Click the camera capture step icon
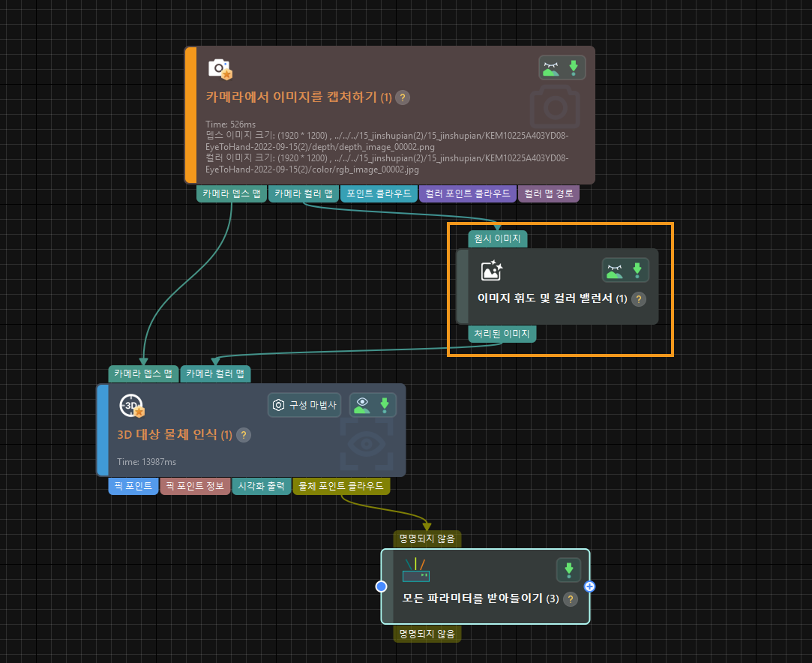812x663 pixels. 220,69
